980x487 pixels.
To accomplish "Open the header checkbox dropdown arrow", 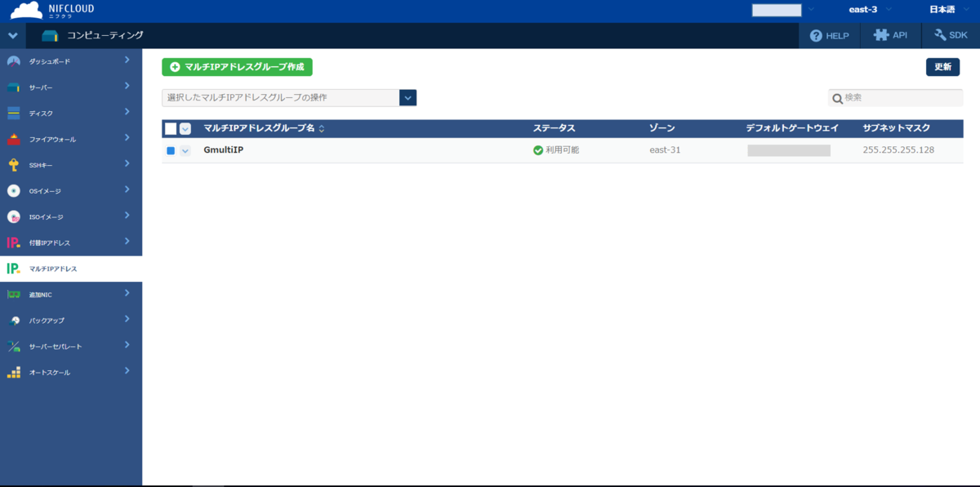I will [185, 129].
